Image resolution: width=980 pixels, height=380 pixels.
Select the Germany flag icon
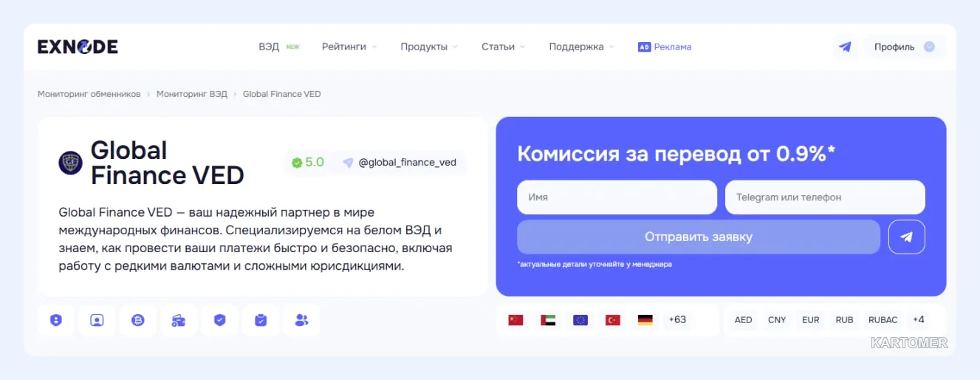(x=645, y=320)
